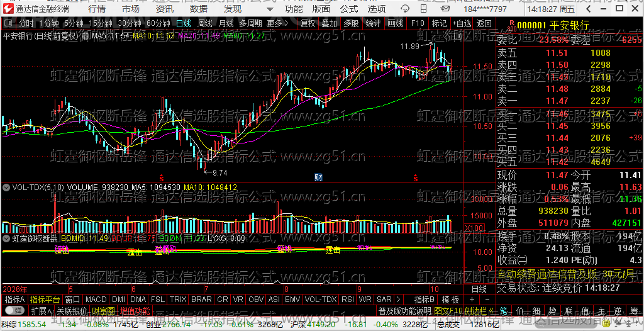
Task: Open the 资讯 menu
Action: [x=165, y=9]
